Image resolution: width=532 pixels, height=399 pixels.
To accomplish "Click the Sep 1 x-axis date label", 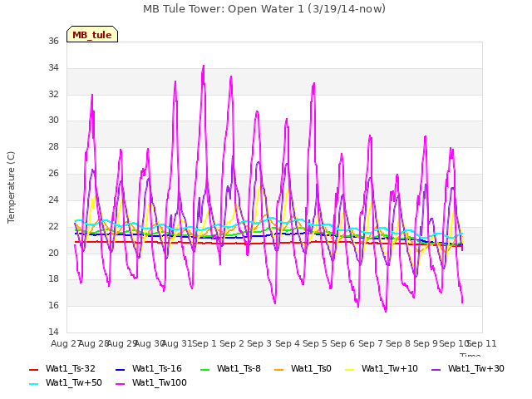I will [x=204, y=343].
